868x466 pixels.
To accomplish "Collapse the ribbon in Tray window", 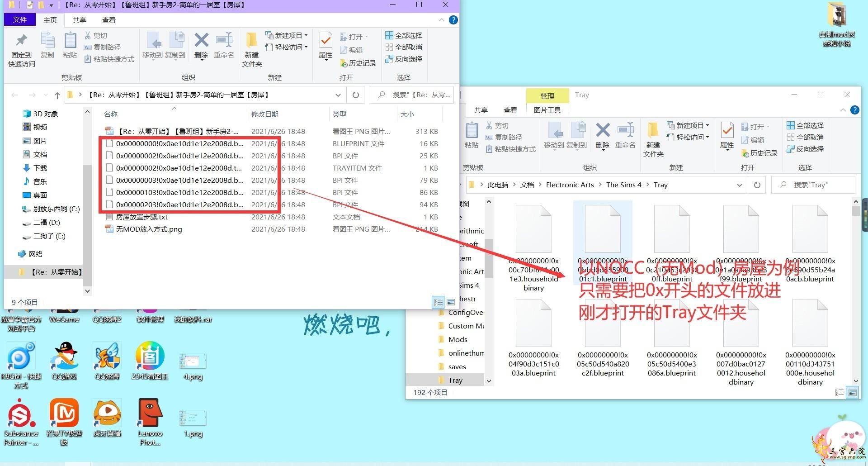I will (843, 110).
